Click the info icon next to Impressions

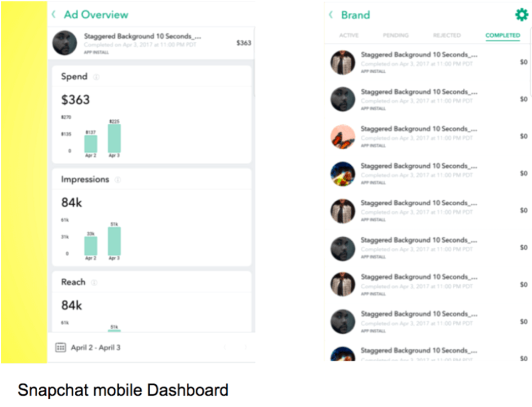coord(117,180)
